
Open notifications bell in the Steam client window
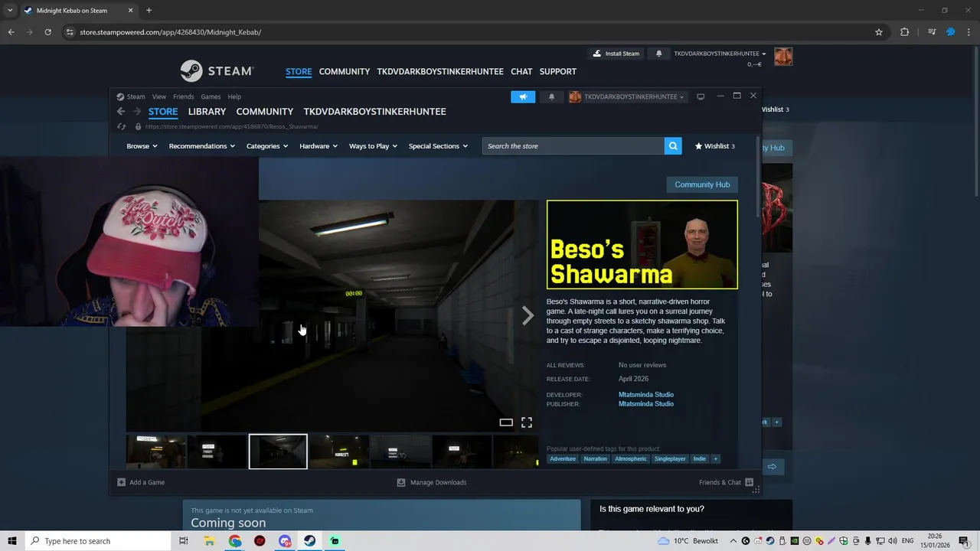pyautogui.click(x=551, y=96)
